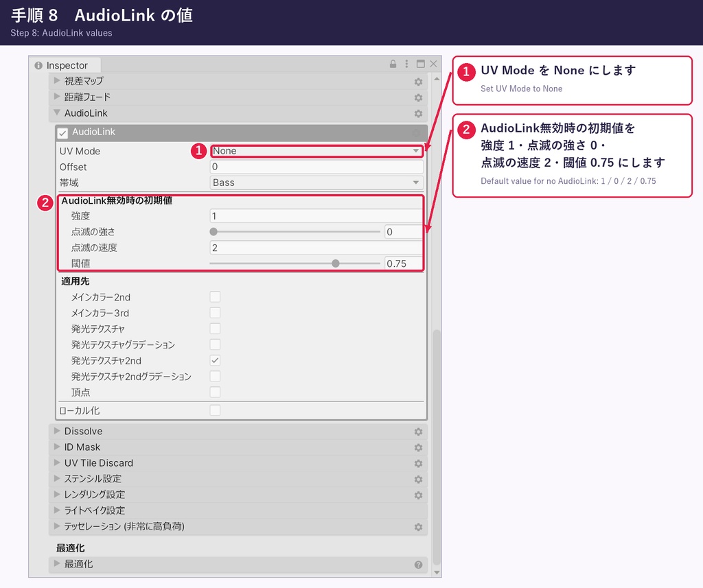Screen dimensions: 703x588
Task: Expand the 最適化 foldout
Action: [x=57, y=563]
